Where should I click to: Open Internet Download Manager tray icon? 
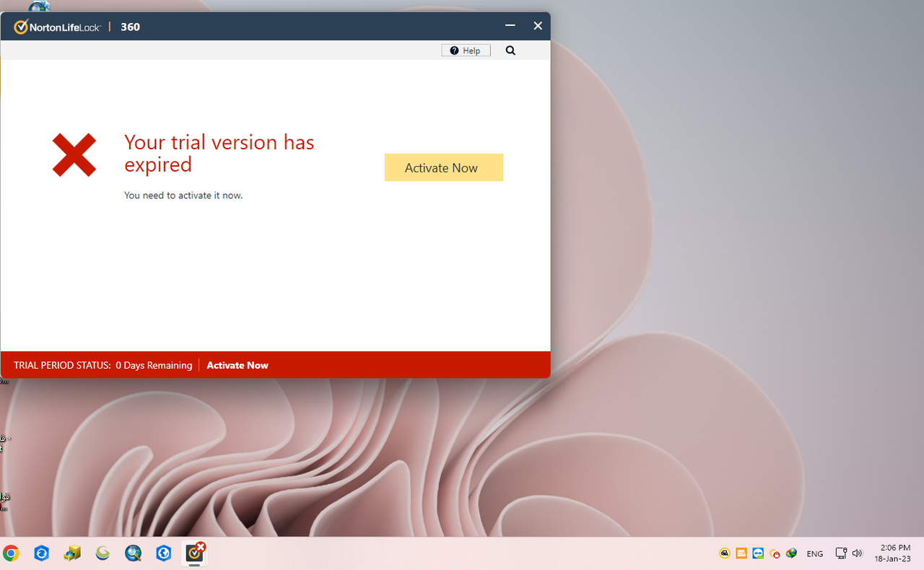[x=791, y=553]
